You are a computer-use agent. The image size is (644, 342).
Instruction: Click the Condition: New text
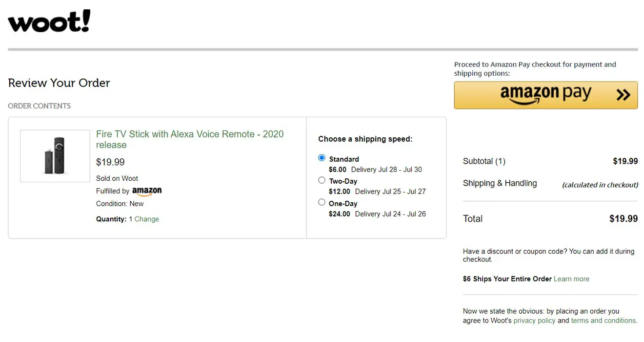point(120,204)
